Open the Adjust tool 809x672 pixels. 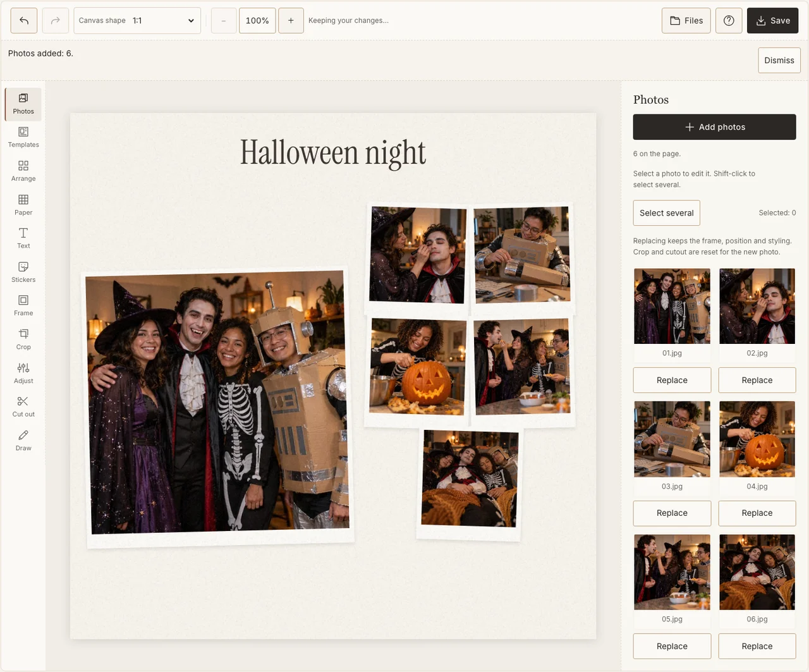tap(23, 374)
